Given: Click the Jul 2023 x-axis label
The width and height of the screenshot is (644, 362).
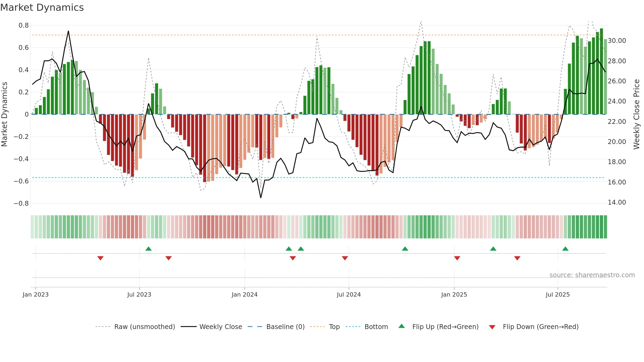Looking at the screenshot, I should (139, 294).
